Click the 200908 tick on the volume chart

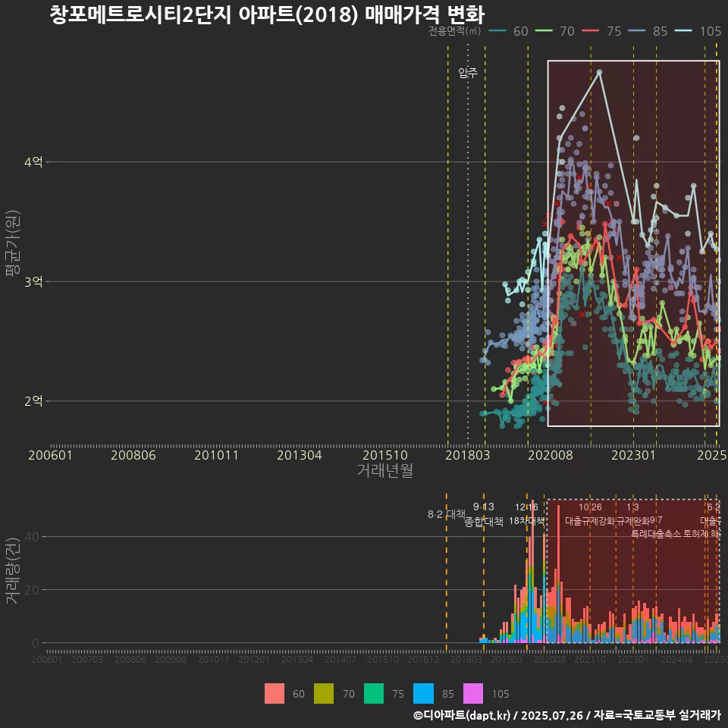171,659
